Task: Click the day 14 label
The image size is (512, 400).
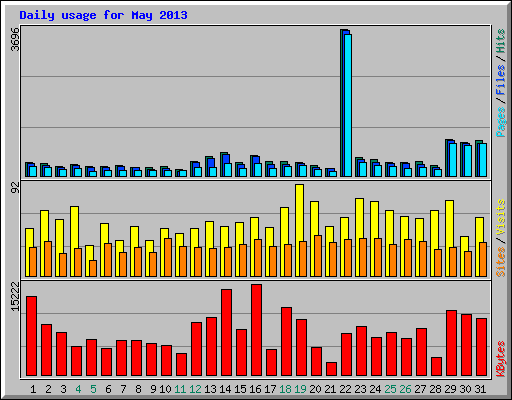Action: (x=225, y=389)
